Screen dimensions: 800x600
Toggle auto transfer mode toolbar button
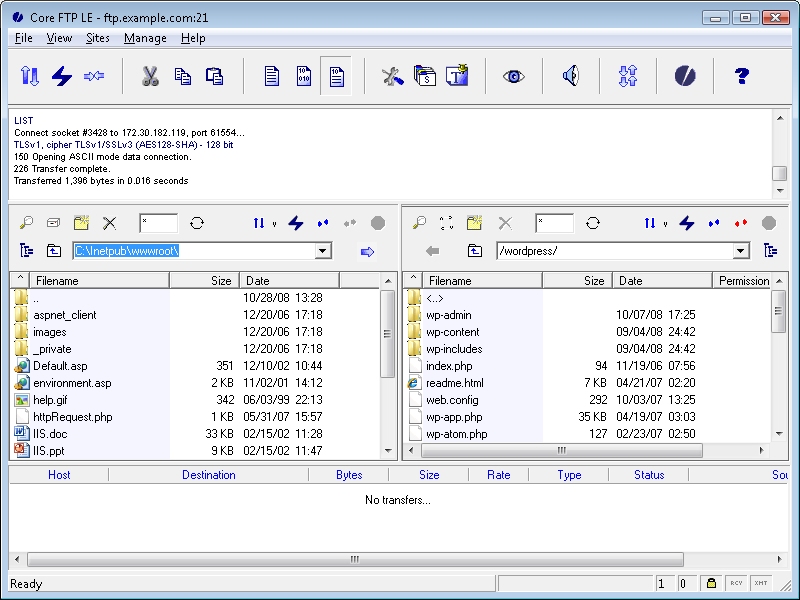pyautogui.click(x=337, y=76)
